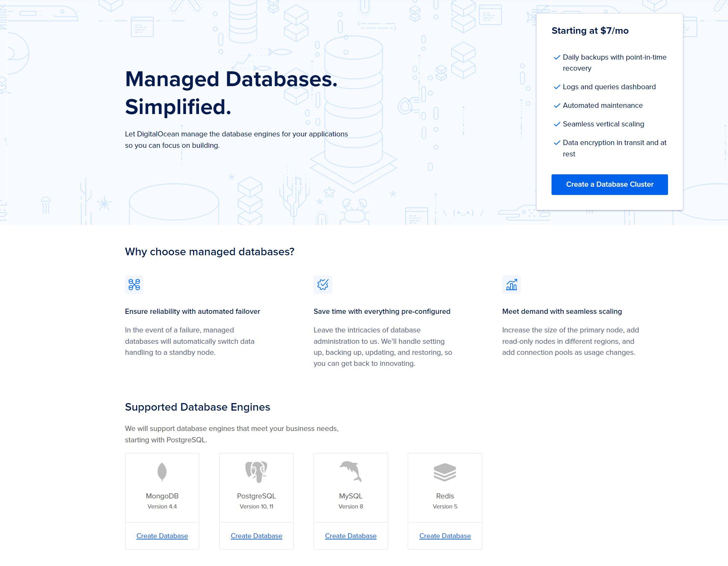The height and width of the screenshot is (566, 728).
Task: Click the automated failover cluster icon
Action: pos(134,284)
